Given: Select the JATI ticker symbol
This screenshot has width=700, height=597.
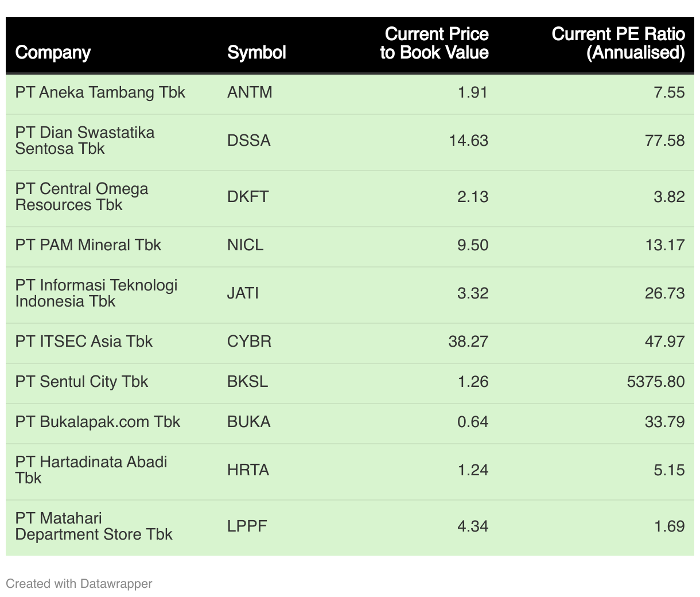Looking at the screenshot, I should tap(243, 293).
